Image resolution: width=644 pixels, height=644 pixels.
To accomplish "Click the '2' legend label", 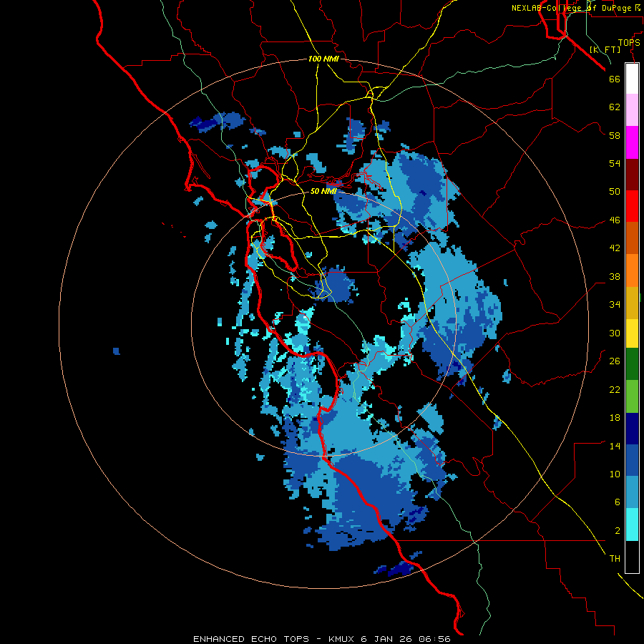I will point(618,531).
